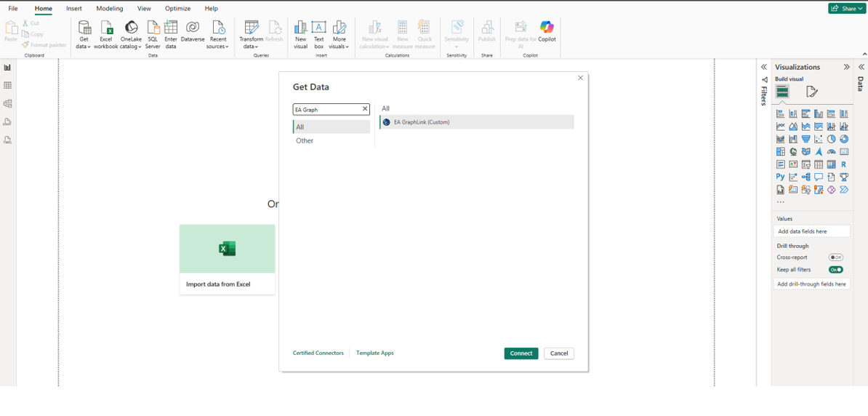Toggle the Cross-report switch

tap(836, 257)
